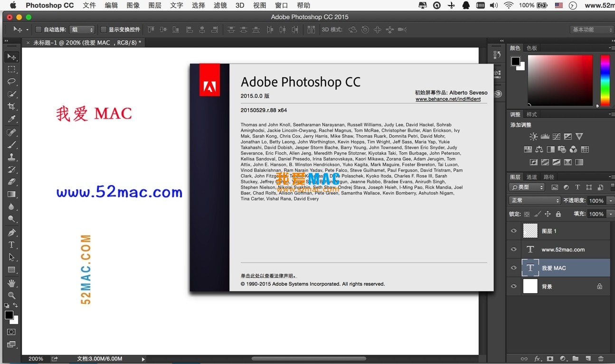Hide the 背景 layer
The image size is (615, 364).
[x=513, y=286]
